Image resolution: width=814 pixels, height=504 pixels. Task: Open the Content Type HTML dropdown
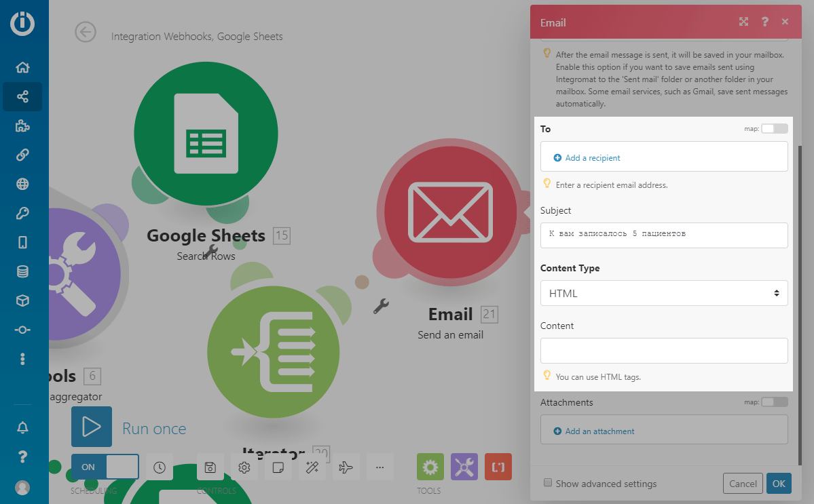coord(663,293)
